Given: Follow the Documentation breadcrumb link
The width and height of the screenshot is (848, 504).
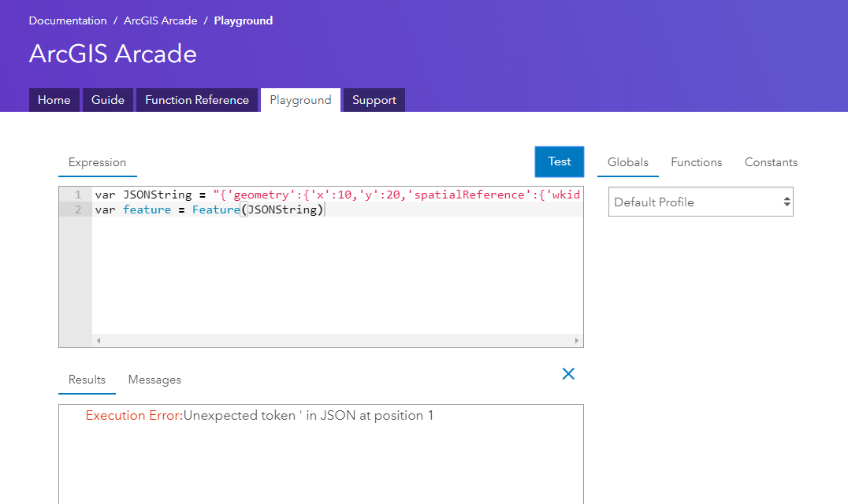Looking at the screenshot, I should coord(68,20).
